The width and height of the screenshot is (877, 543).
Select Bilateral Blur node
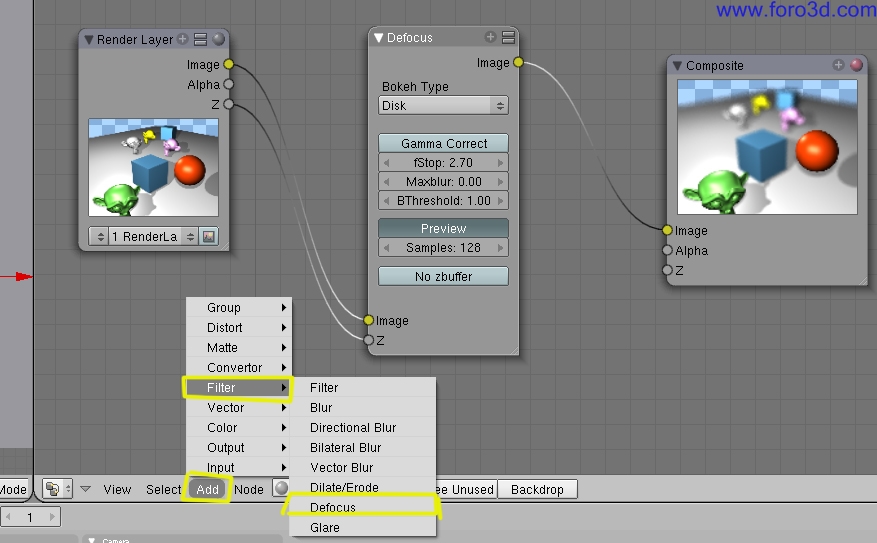pos(362,447)
